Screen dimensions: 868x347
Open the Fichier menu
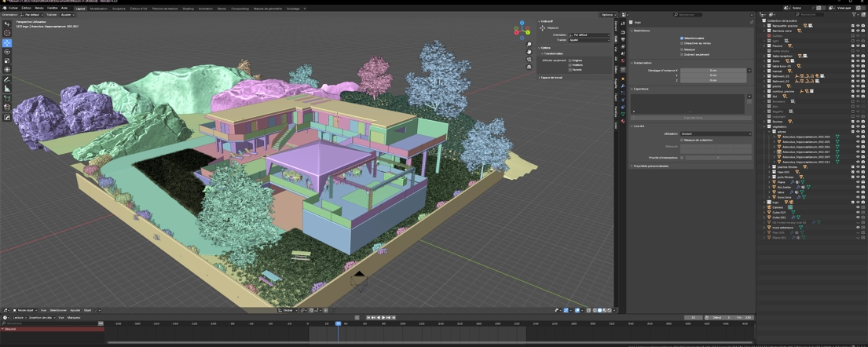[13, 8]
